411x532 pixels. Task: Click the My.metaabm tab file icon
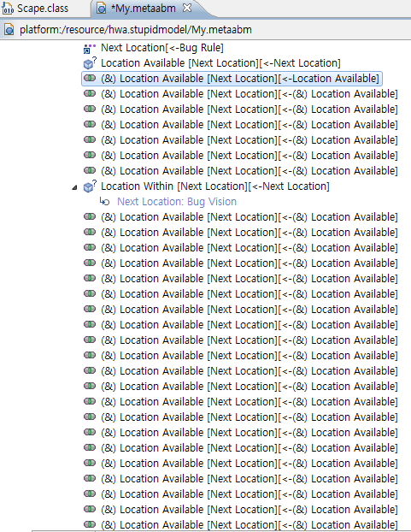pos(101,9)
